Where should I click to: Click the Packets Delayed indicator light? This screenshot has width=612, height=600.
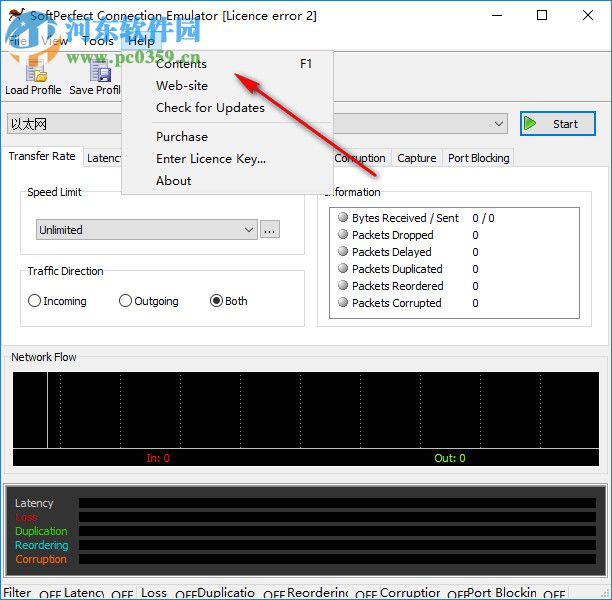[x=343, y=251]
